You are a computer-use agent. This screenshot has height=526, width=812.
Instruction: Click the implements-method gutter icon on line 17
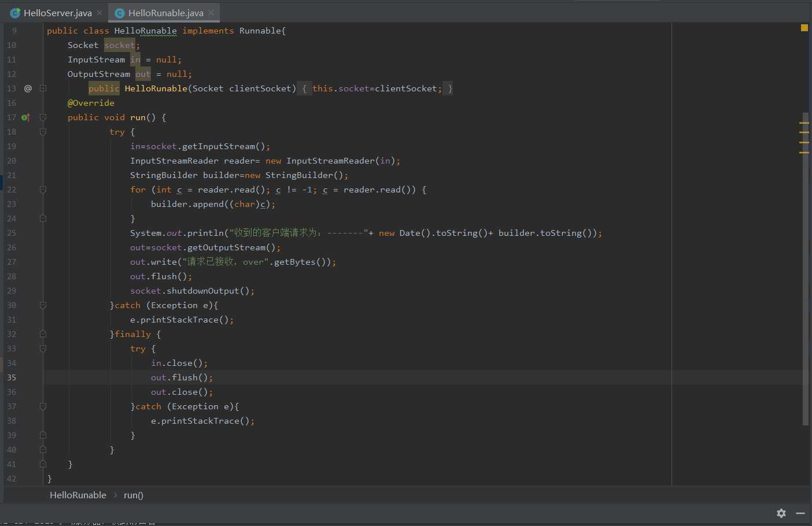point(25,117)
